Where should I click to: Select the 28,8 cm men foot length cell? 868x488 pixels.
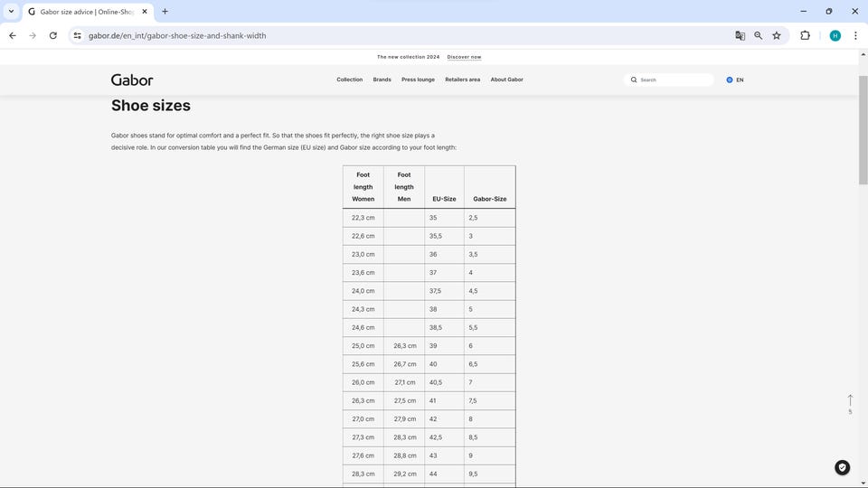coord(404,455)
